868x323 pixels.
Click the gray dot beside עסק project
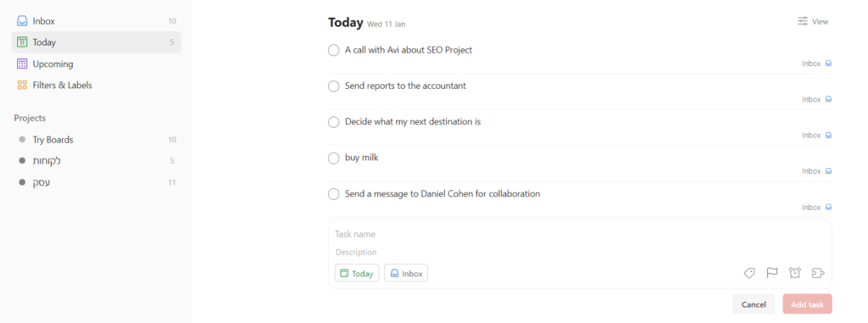point(21,182)
